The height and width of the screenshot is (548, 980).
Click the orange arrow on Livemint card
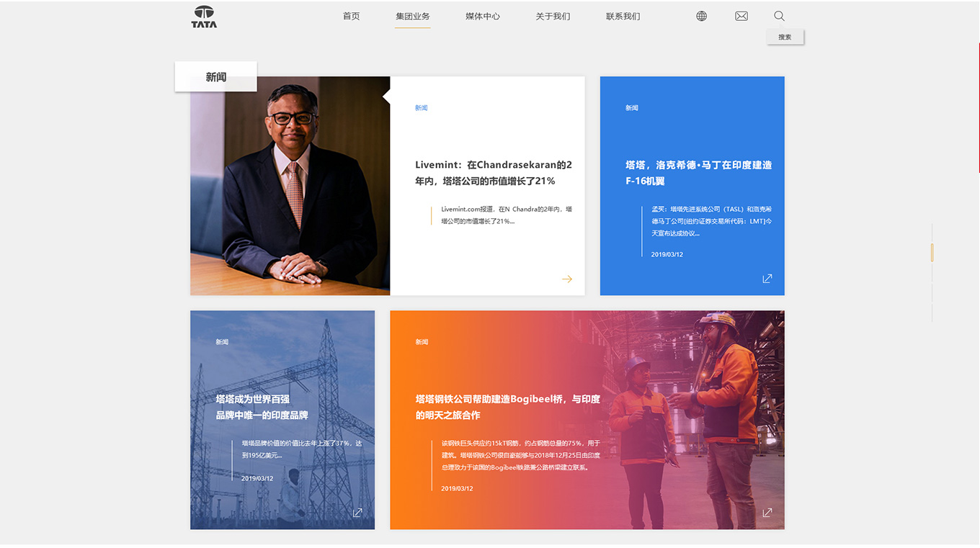coord(567,279)
